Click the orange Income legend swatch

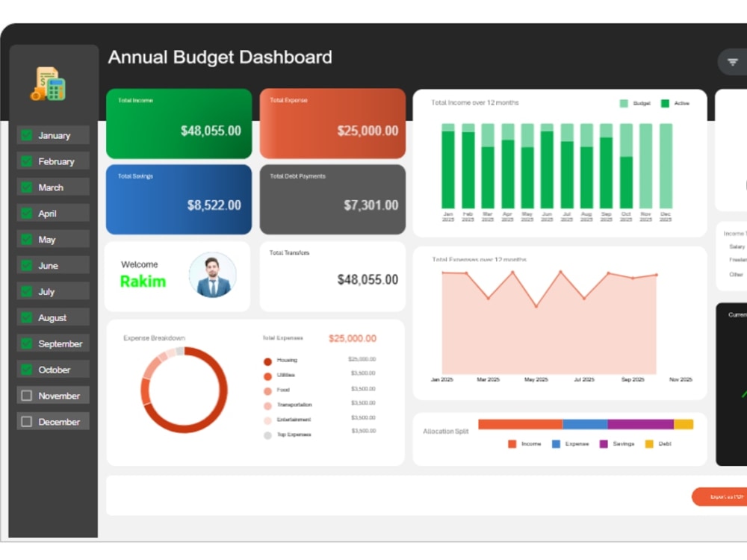(512, 444)
